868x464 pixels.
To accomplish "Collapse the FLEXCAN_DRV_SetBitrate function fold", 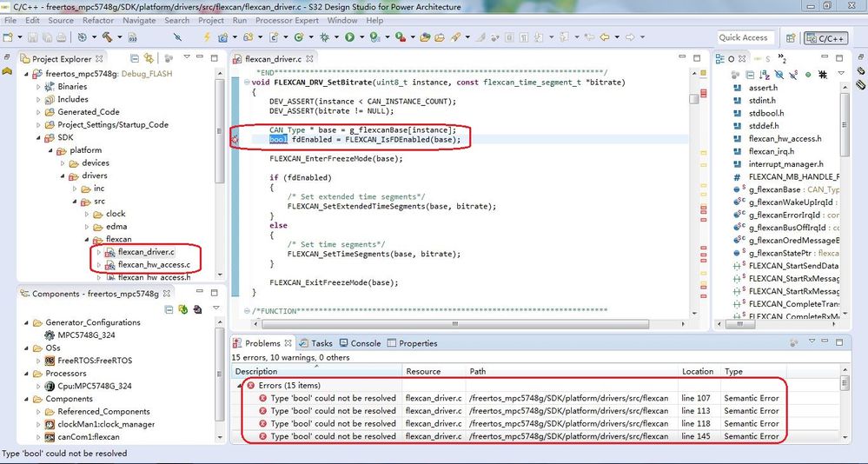I will 247,82.
